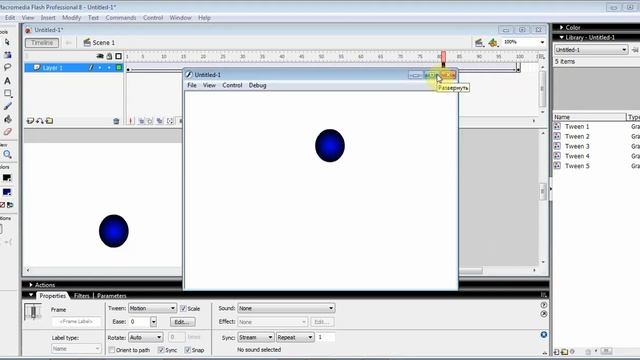
Task: Click the New Symbol icon in Library
Action: coord(556,351)
